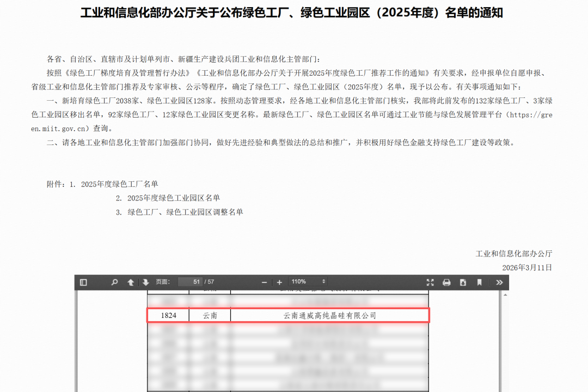Click the scroll-up arrow of PDF scrollbar

tap(505, 295)
